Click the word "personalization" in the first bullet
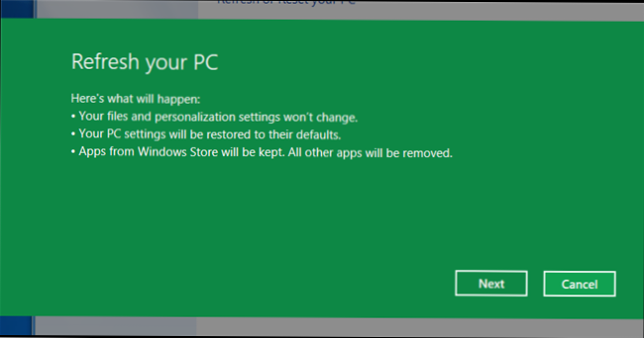This screenshot has height=338, width=644. point(191,118)
